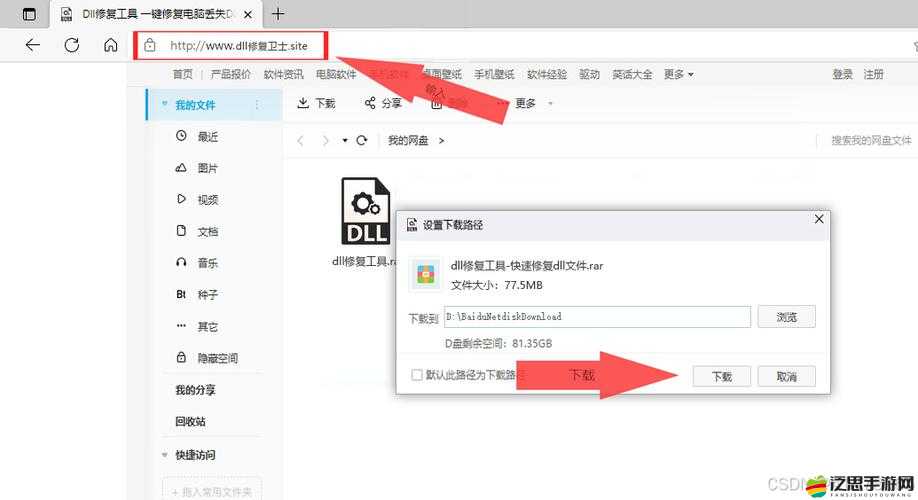The width and height of the screenshot is (918, 500).
Task: Check 默认此路径为下载路径 checkbox
Action: [x=416, y=375]
